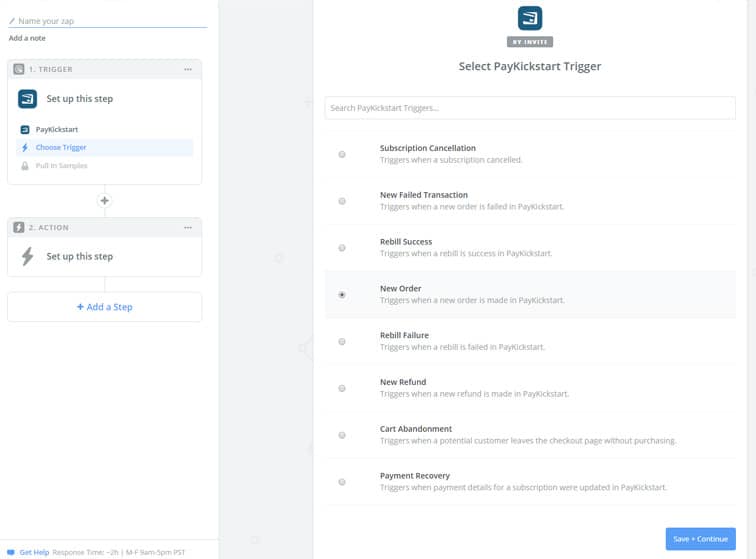The image size is (756, 559).
Task: Select the Subscription Cancellation radio button
Action: tap(342, 154)
